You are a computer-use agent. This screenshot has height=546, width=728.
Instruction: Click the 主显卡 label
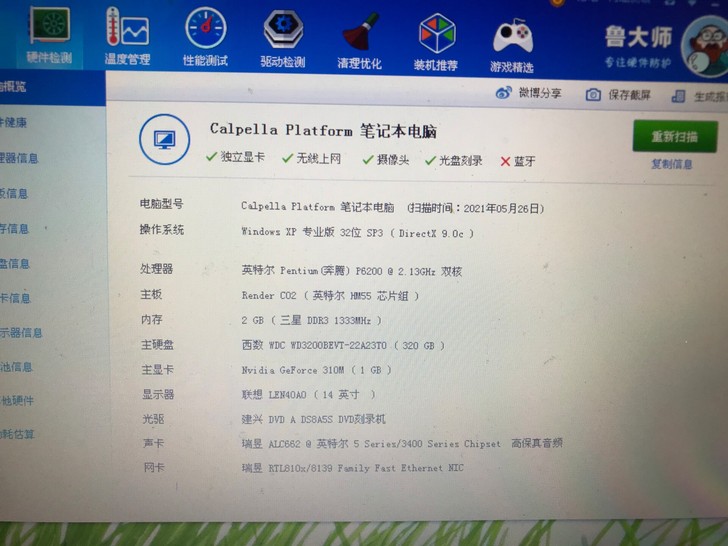point(158,370)
